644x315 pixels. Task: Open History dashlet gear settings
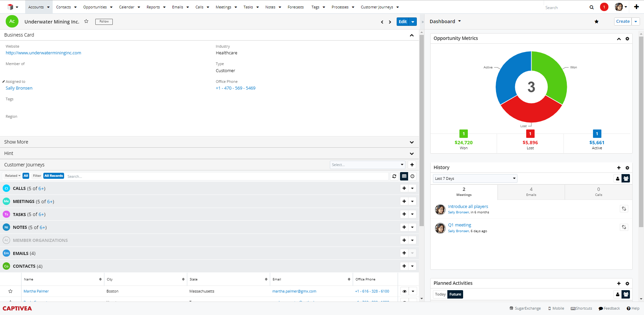pos(627,168)
